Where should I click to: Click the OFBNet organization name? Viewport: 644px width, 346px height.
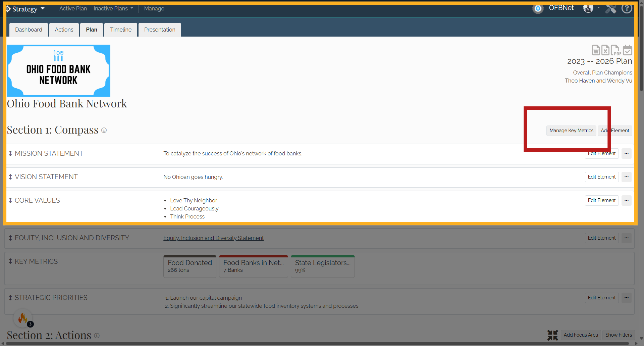pos(561,8)
